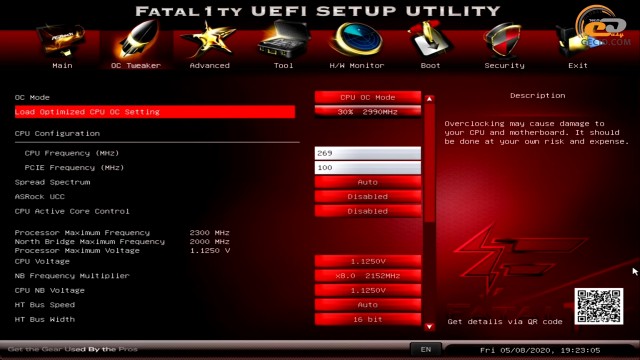Switch to the Boot tab label
The height and width of the screenshot is (360, 640).
click(x=430, y=65)
